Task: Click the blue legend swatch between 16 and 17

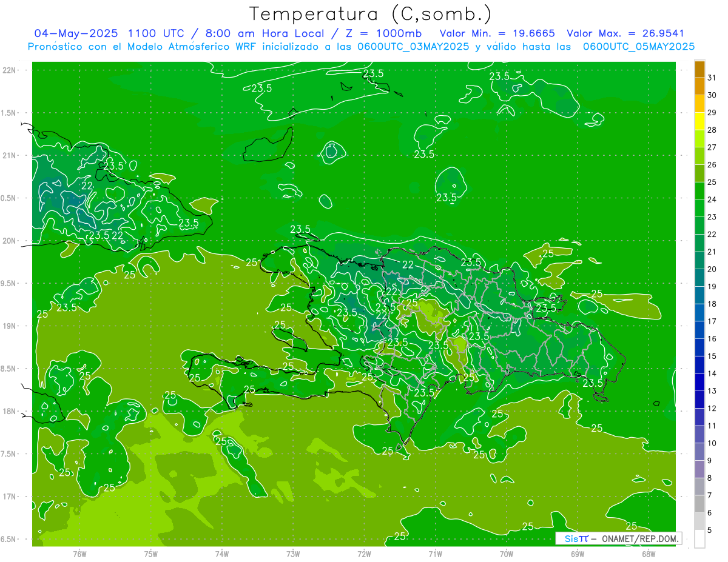Action: [x=699, y=330]
